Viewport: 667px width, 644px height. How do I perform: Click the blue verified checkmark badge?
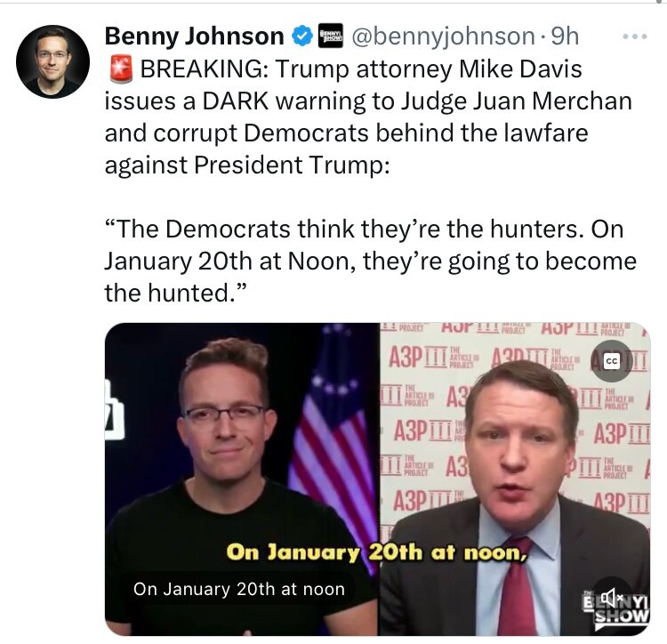pos(302,36)
